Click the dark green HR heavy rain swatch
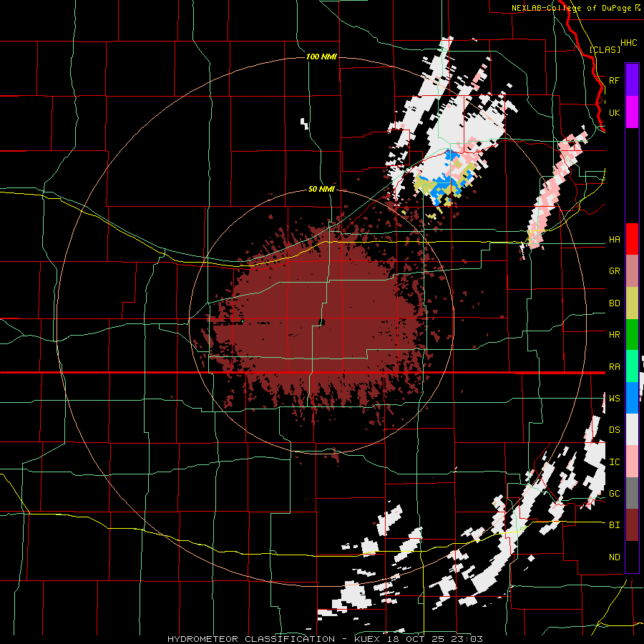Viewport: 644px width, 644px height. click(x=632, y=335)
